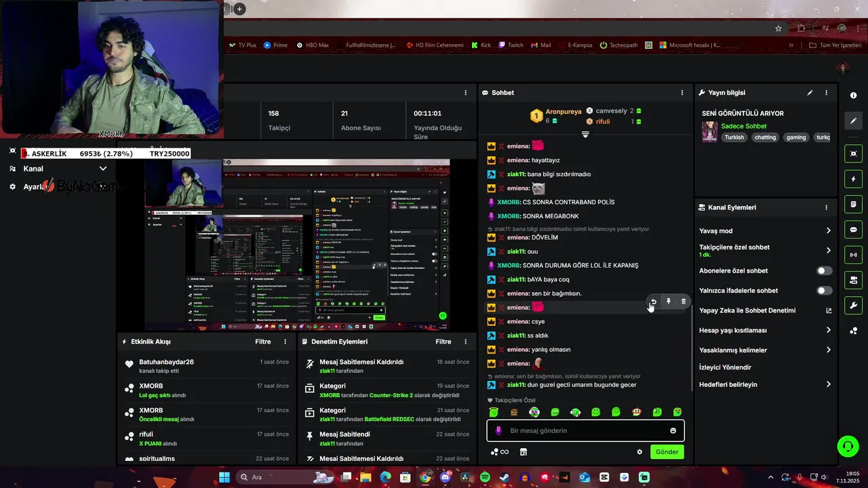
Task: Toggle the broadcast signal icon in the right sidebar
Action: [853, 255]
